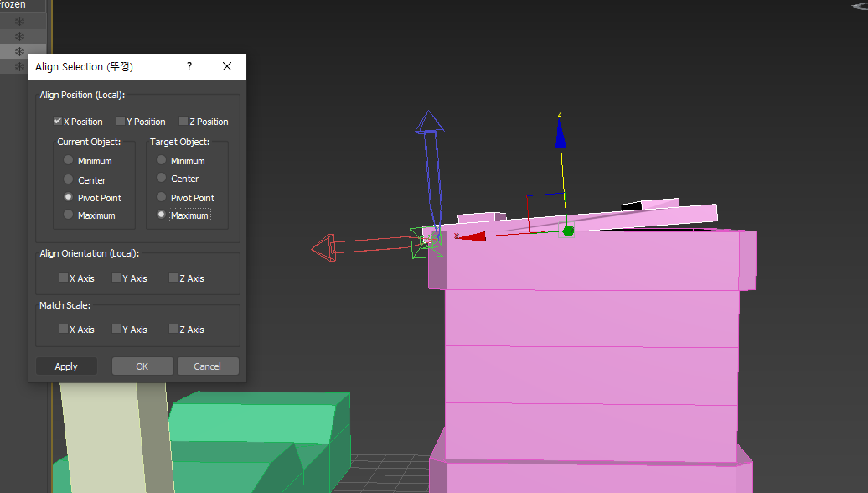The image size is (868, 493).
Task: Select Target Object Maximum radio button
Action: click(161, 215)
